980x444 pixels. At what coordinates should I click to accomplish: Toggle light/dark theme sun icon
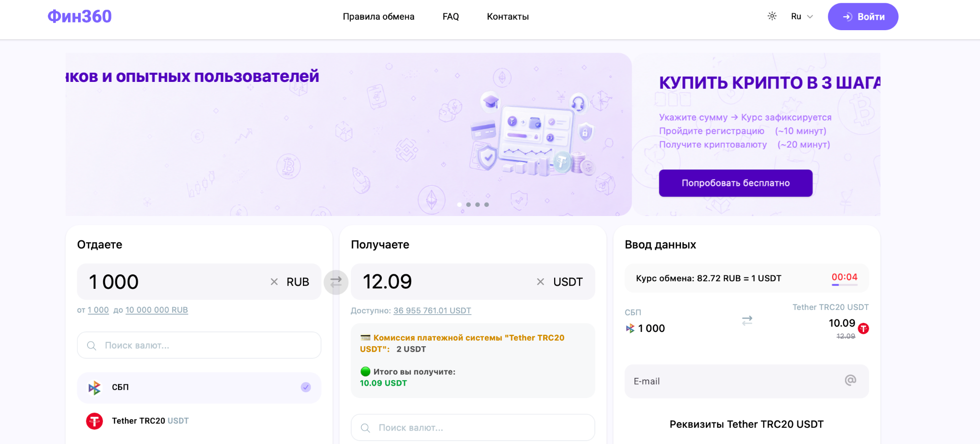click(772, 16)
